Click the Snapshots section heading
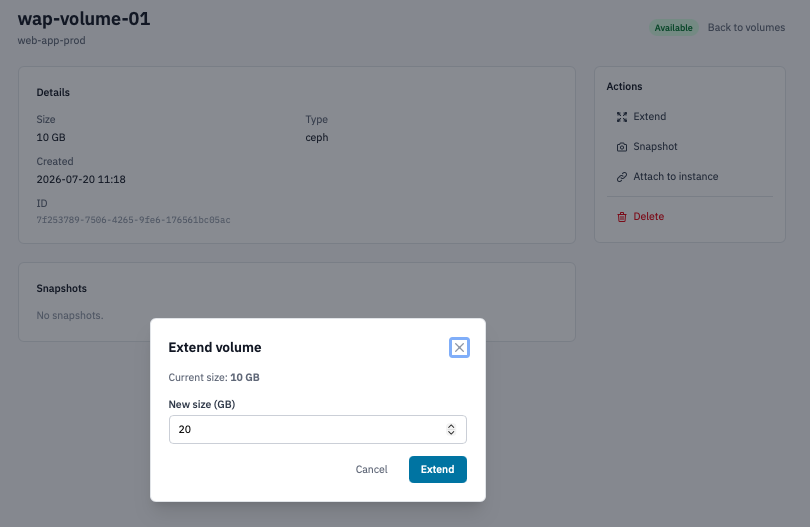 (61, 288)
